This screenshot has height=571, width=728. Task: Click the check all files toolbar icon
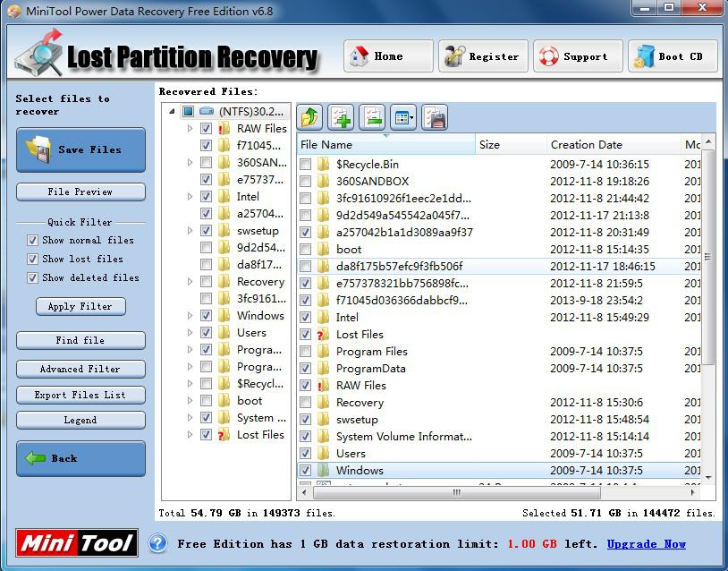pyautogui.click(x=341, y=117)
